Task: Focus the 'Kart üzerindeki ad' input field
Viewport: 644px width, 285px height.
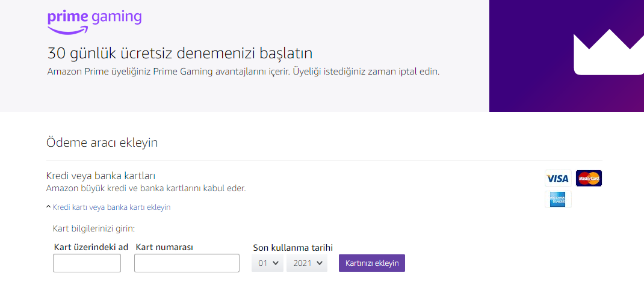Action: [x=87, y=263]
